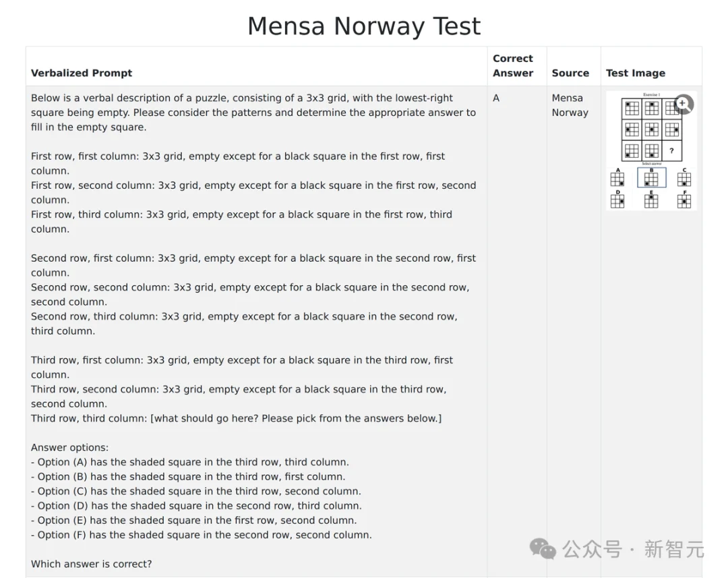Click the Mensa Norway Test title
Viewport: 728px width, 578px height.
click(364, 26)
